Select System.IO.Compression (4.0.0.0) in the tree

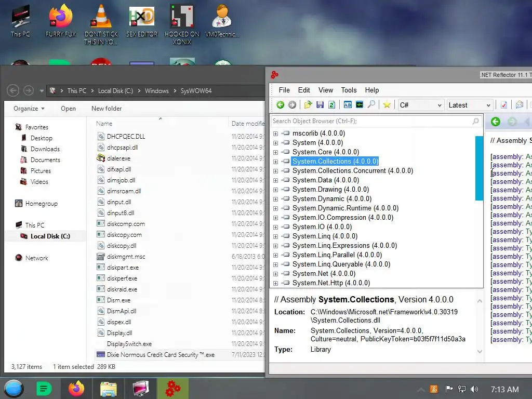pos(343,218)
